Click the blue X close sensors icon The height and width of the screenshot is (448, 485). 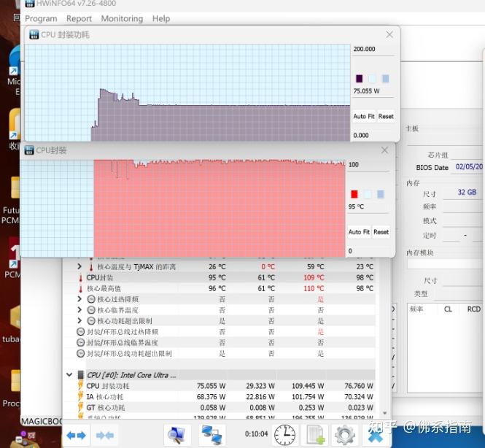tap(376, 436)
